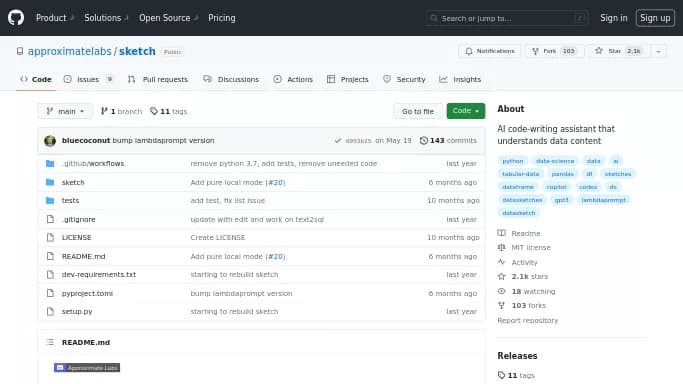This screenshot has height=384, width=683.
Task: Click 'add test, fix list issue' commit message
Action: 227,201
